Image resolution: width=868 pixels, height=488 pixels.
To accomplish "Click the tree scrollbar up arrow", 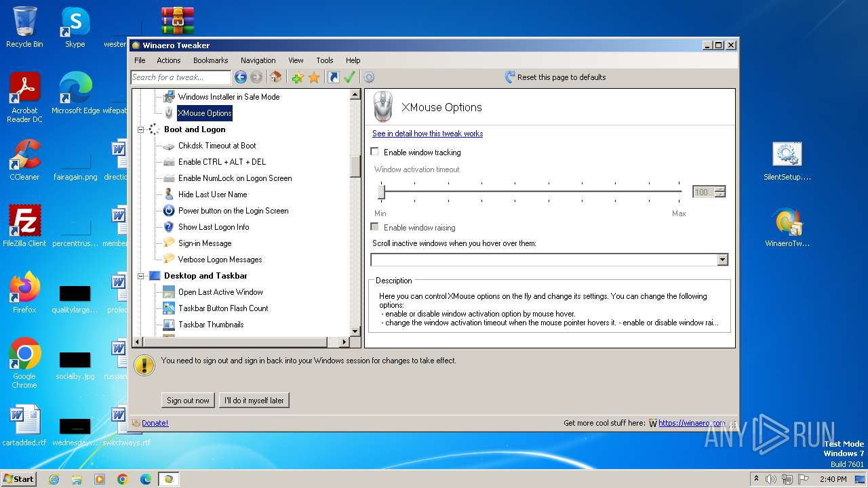I will pyautogui.click(x=355, y=94).
